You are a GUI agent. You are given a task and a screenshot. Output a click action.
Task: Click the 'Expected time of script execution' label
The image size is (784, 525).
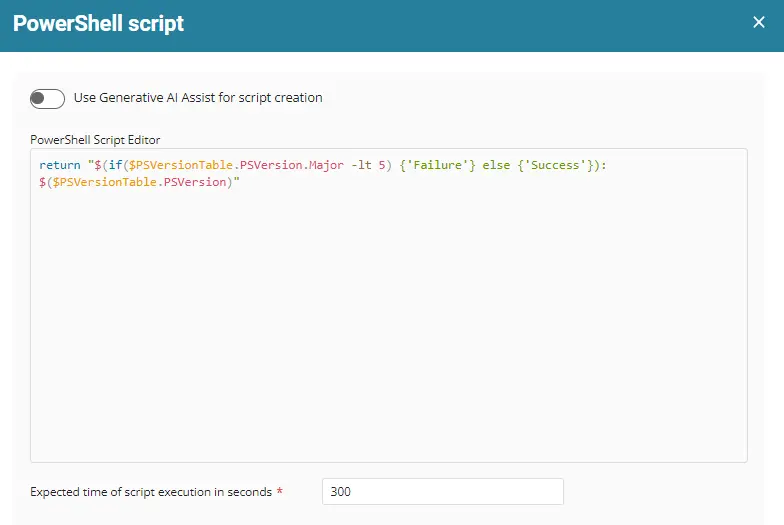tap(151, 492)
